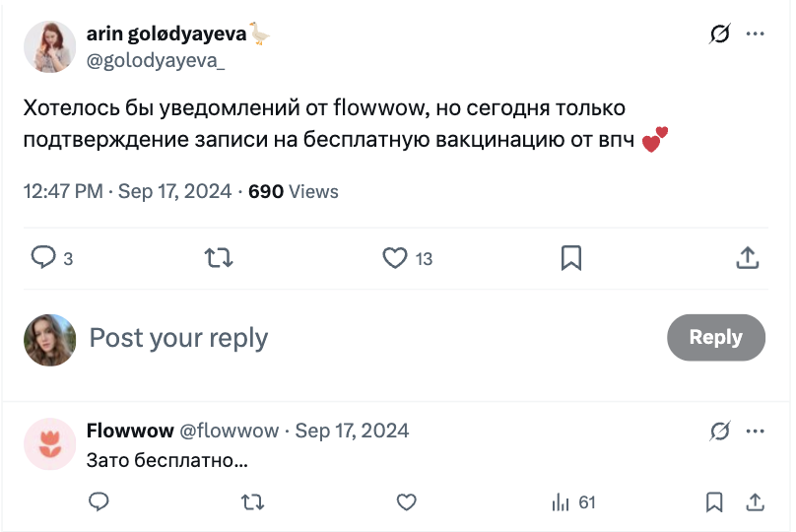Repost the main tweet
The image size is (796, 532).
[x=218, y=258]
